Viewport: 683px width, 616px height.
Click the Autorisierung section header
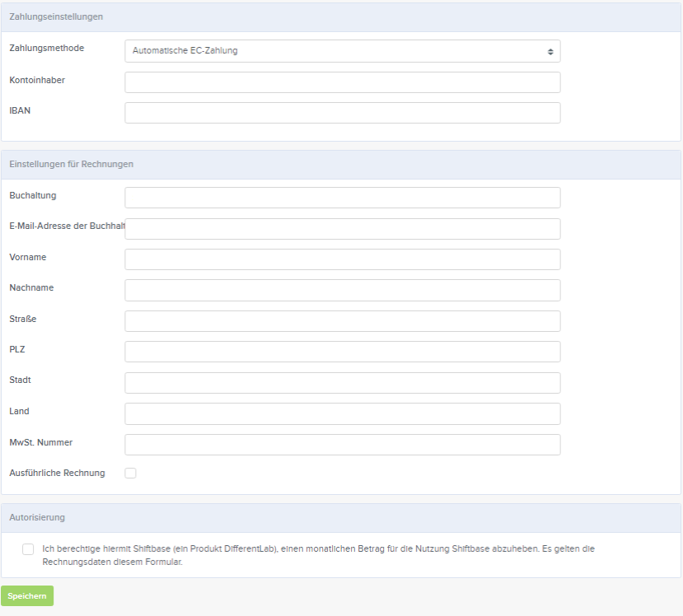pyautogui.click(x=341, y=518)
